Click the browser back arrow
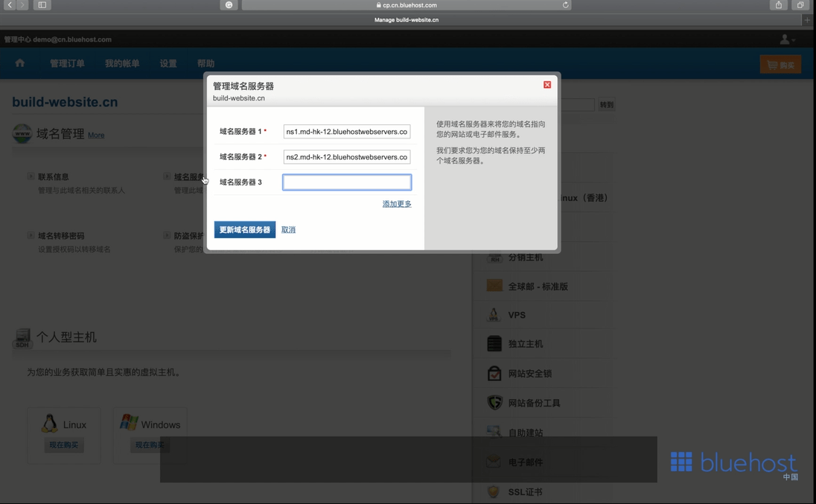 10,4
